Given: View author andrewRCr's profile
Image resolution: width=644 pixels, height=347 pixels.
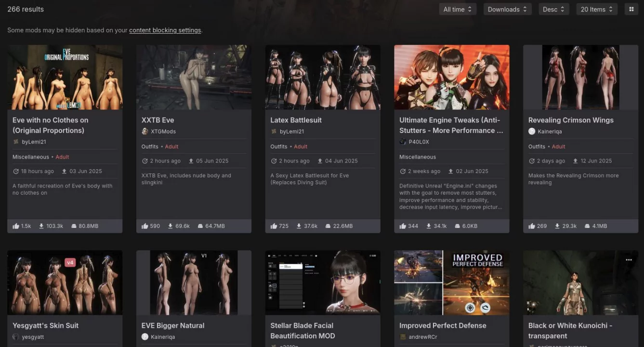Looking at the screenshot, I should pyautogui.click(x=423, y=337).
